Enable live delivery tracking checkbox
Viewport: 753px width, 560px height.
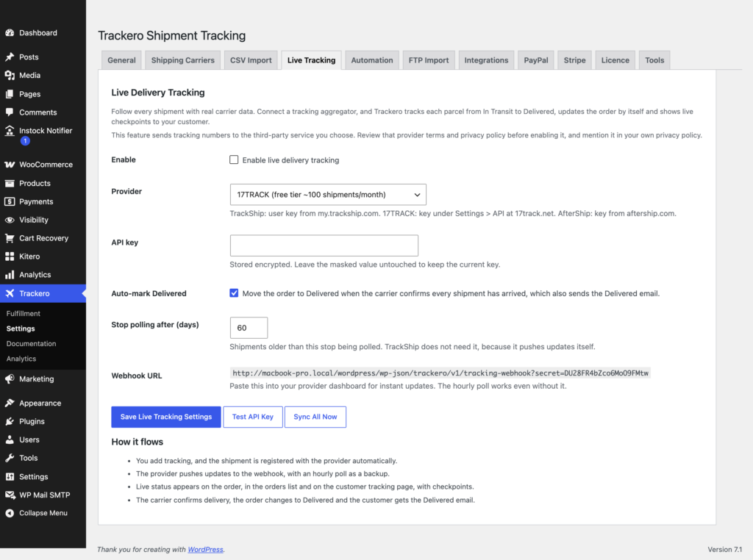(x=234, y=159)
